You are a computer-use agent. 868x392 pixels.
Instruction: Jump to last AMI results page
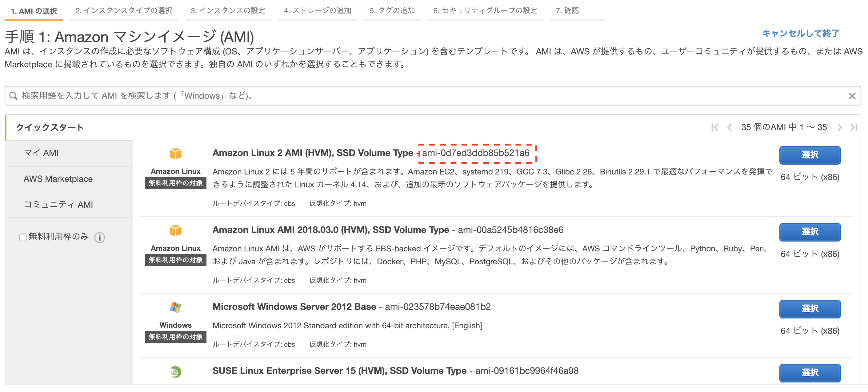click(x=853, y=127)
